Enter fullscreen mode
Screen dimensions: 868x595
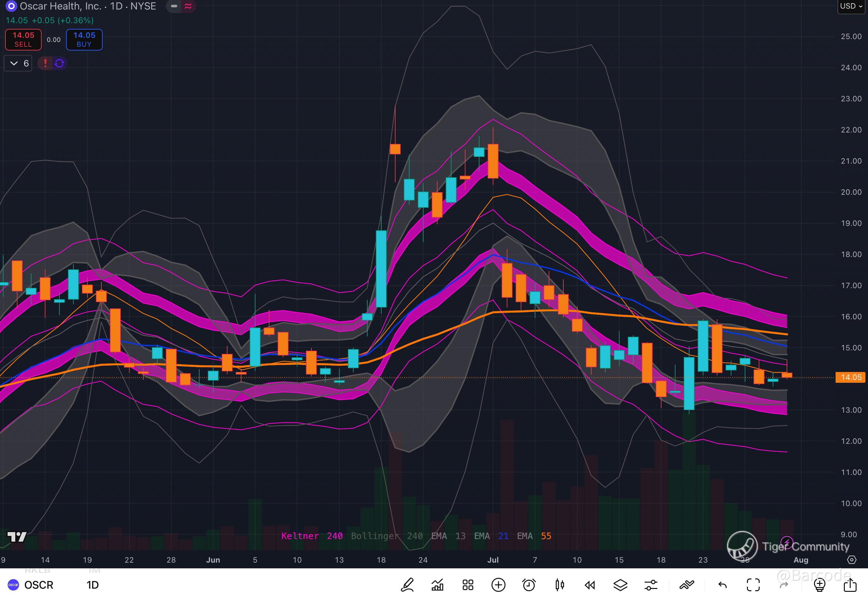(x=753, y=585)
